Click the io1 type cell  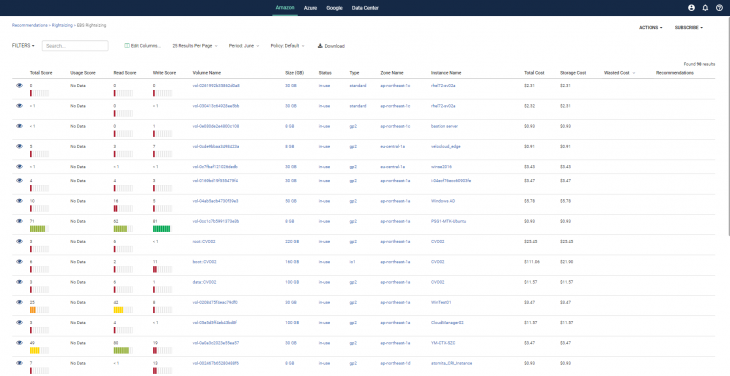[x=352, y=262]
